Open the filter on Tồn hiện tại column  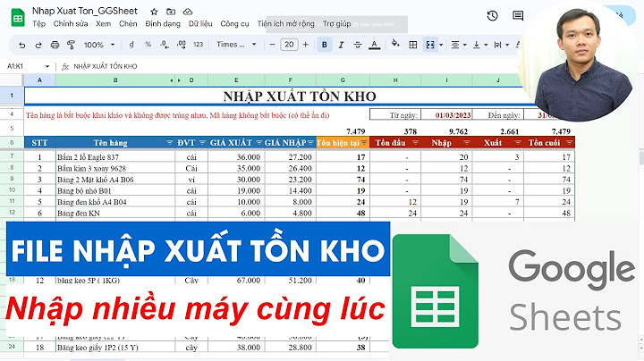(364, 143)
